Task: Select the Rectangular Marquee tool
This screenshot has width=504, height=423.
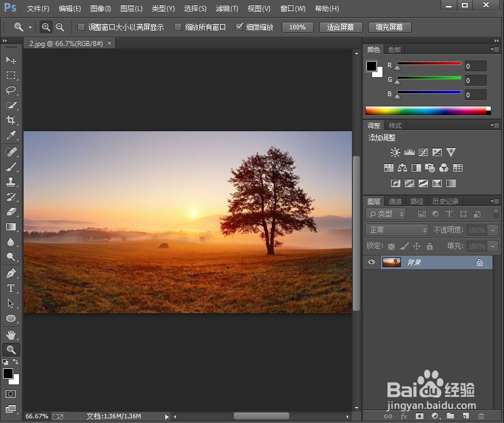Action: tap(11, 75)
